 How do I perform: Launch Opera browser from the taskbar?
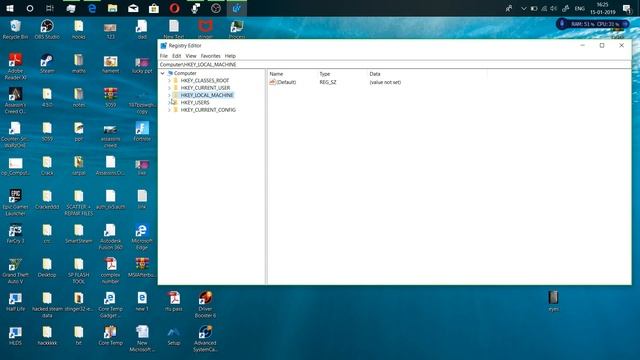point(175,8)
